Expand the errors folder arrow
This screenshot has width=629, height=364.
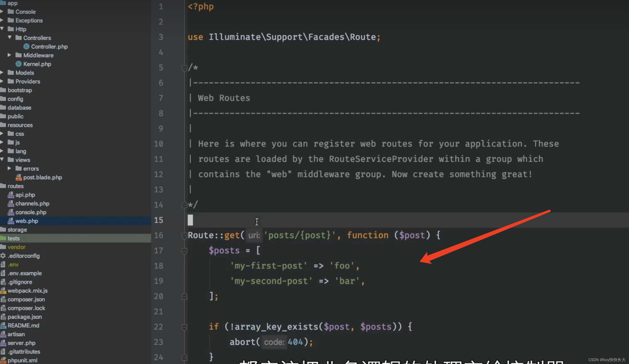pyautogui.click(x=9, y=168)
